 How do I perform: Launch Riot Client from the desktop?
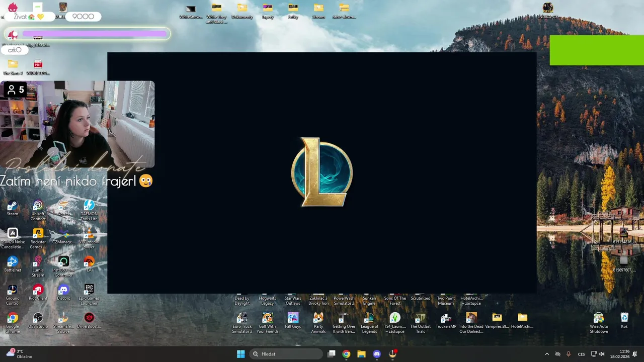(38, 293)
